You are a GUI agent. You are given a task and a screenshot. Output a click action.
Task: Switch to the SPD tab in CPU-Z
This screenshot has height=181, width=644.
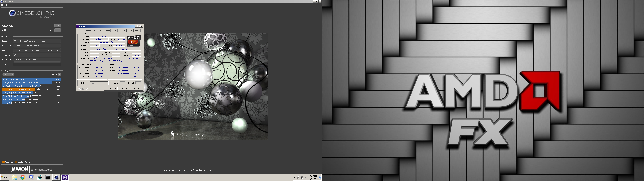click(114, 31)
